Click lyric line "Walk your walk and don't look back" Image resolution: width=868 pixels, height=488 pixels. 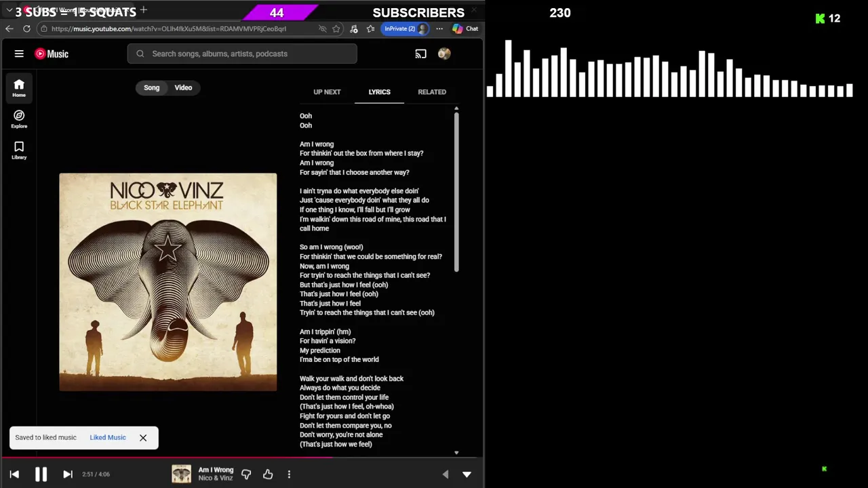pos(351,378)
